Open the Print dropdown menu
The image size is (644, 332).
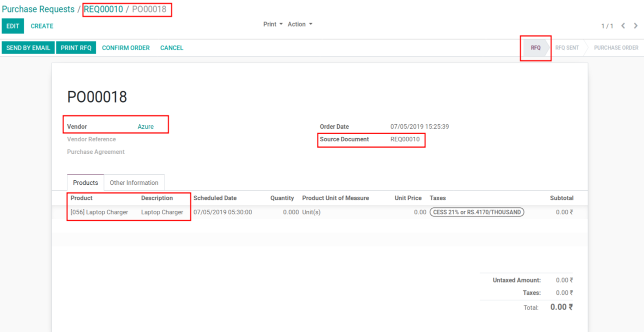click(272, 24)
